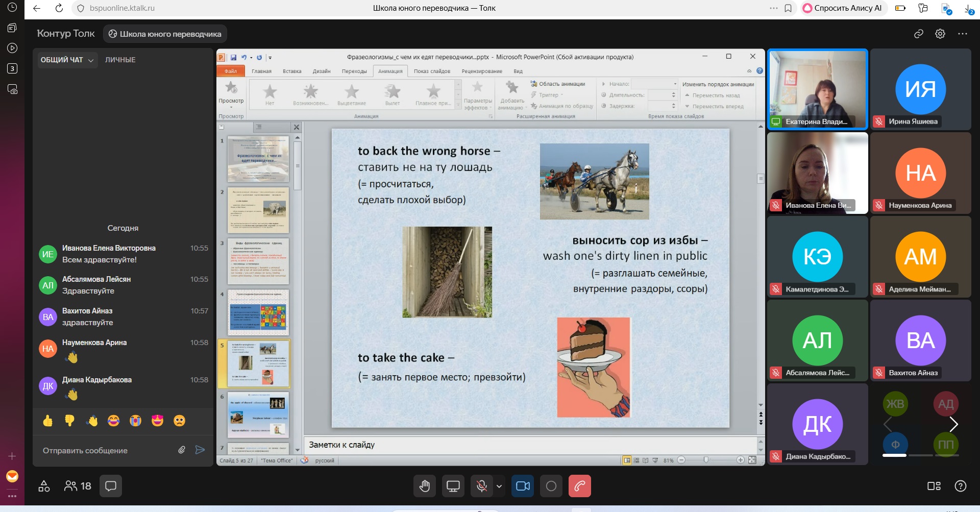
Task: Send the thumbs up reaction
Action: pos(48,421)
